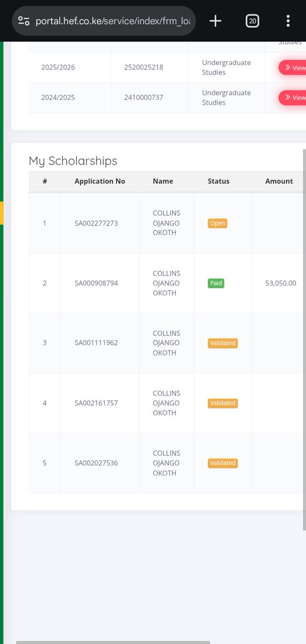Select the green Paid status badge

216,283
